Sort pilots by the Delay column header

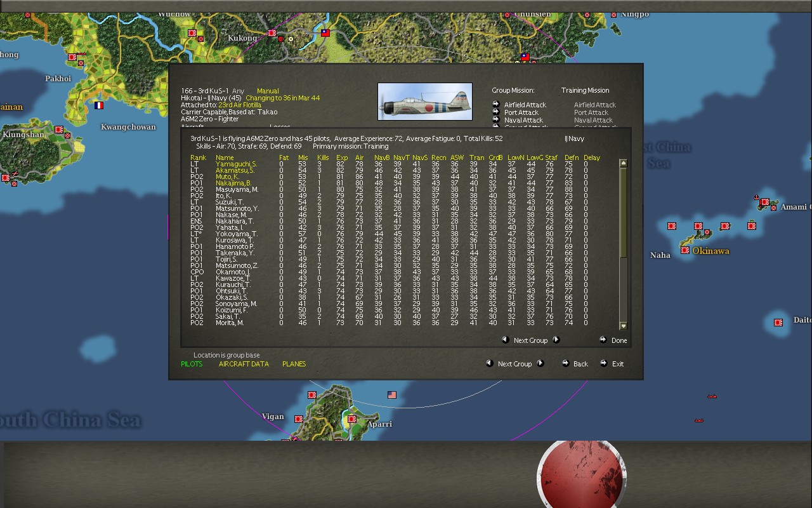tap(592, 157)
